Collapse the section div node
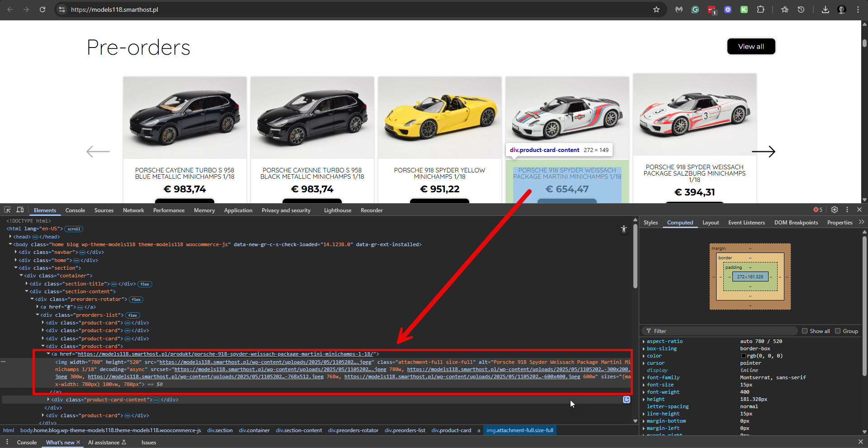868x448 pixels. tap(16, 267)
